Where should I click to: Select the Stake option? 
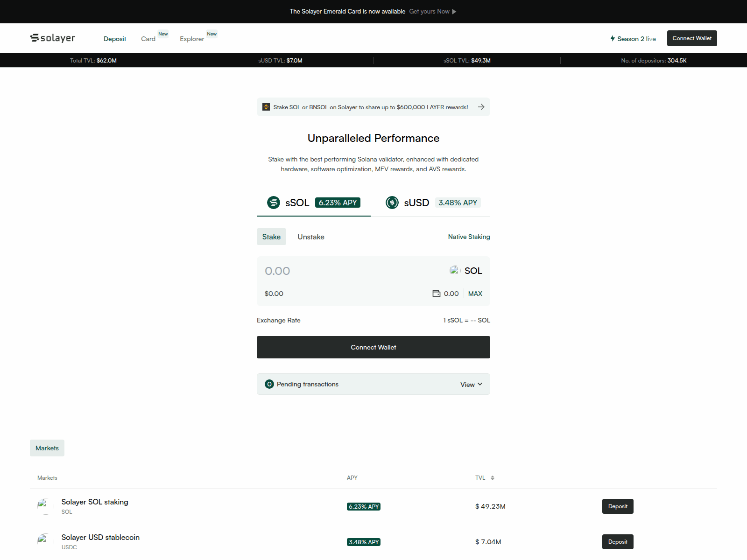coord(271,237)
